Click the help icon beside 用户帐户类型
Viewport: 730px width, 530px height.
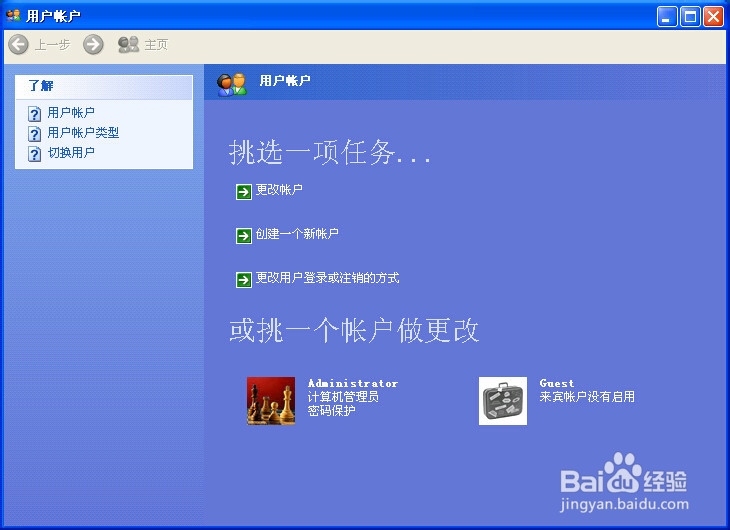pyautogui.click(x=34, y=134)
